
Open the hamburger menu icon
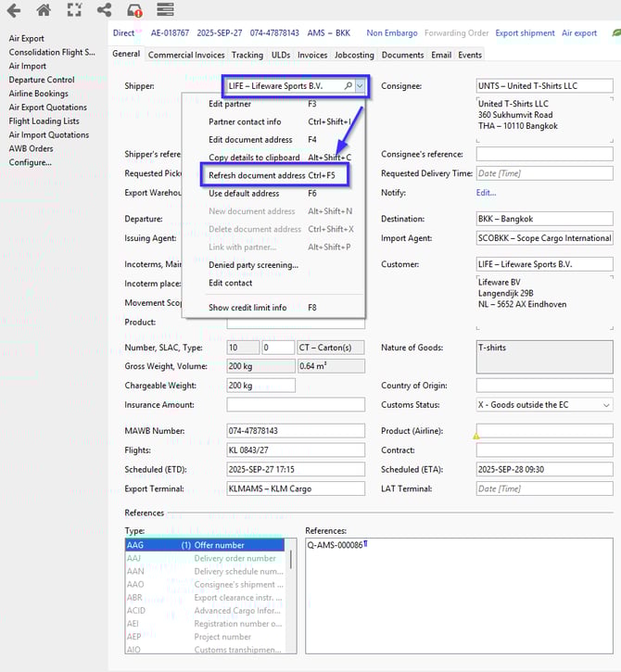click(165, 10)
